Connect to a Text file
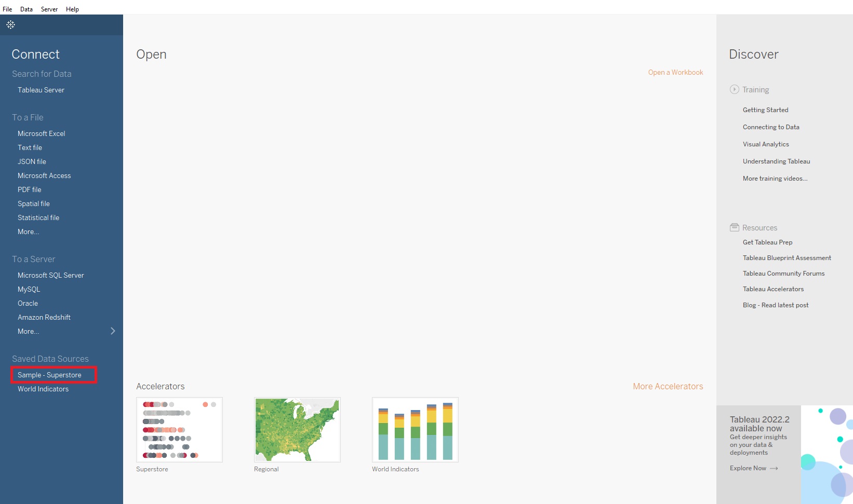The image size is (853, 504). [x=30, y=147]
